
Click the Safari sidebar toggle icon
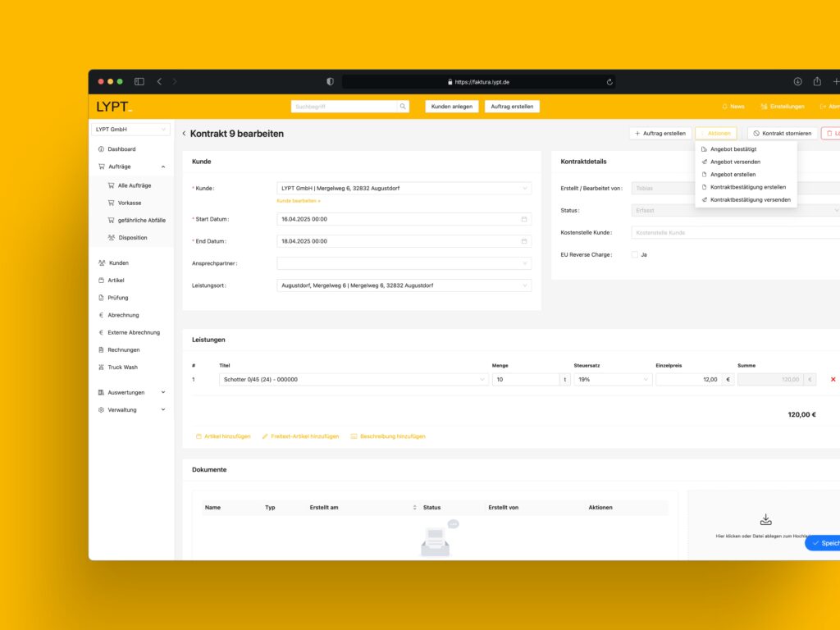(x=139, y=82)
